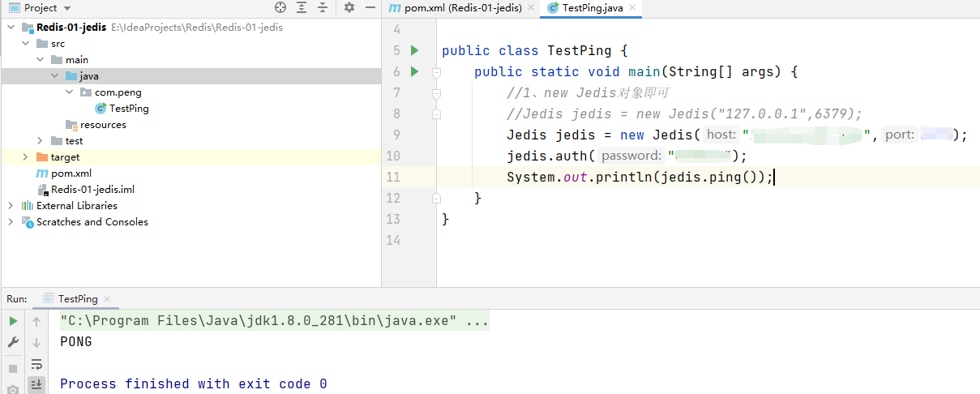980x394 pixels.
Task: Close the TestPing.java editor tab
Action: click(x=632, y=7)
